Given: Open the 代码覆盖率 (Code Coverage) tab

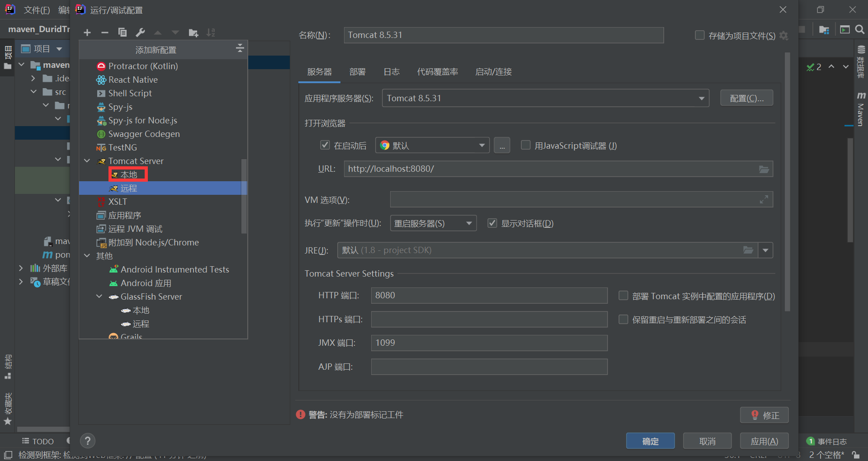Looking at the screenshot, I should 437,72.
